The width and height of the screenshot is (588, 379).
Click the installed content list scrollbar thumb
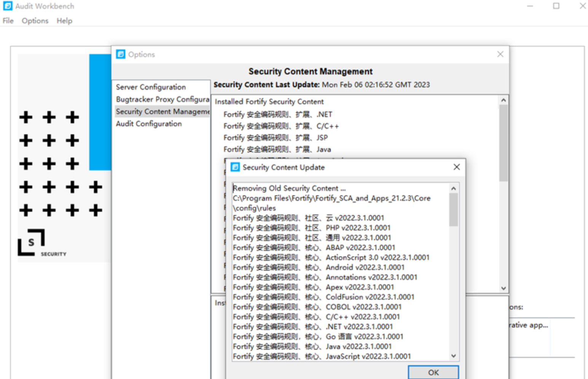coord(504,143)
